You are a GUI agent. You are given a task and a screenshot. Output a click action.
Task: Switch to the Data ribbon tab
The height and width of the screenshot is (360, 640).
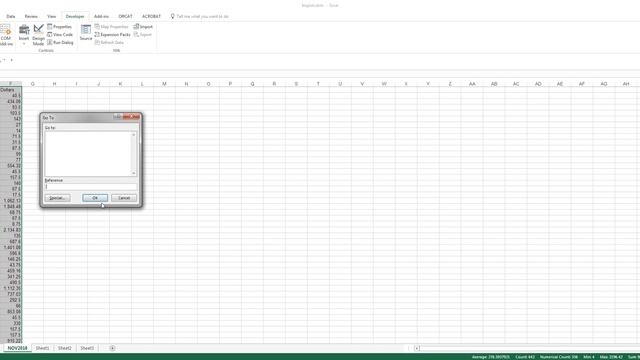pos(11,16)
